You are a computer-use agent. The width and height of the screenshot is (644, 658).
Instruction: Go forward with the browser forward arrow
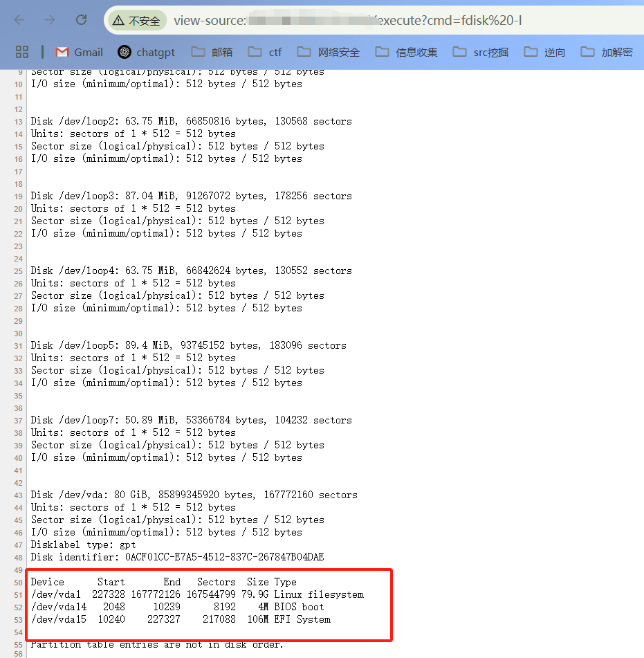point(50,20)
